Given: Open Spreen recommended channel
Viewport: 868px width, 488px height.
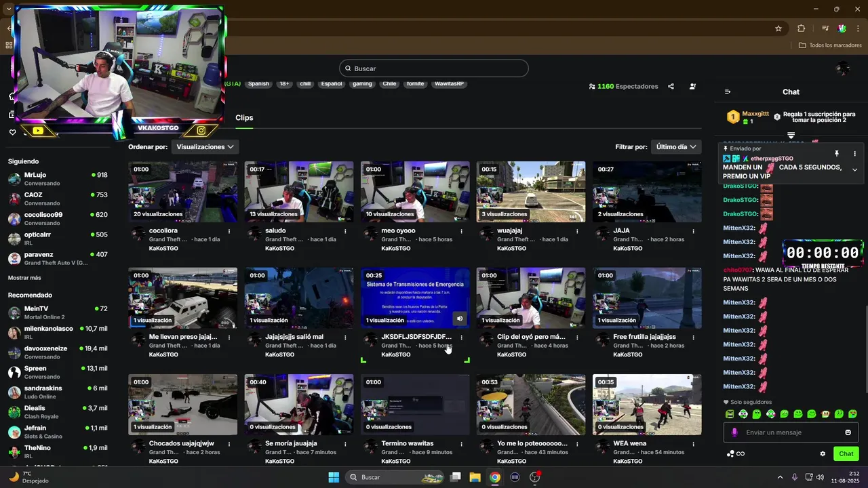Looking at the screenshot, I should [x=58, y=372].
